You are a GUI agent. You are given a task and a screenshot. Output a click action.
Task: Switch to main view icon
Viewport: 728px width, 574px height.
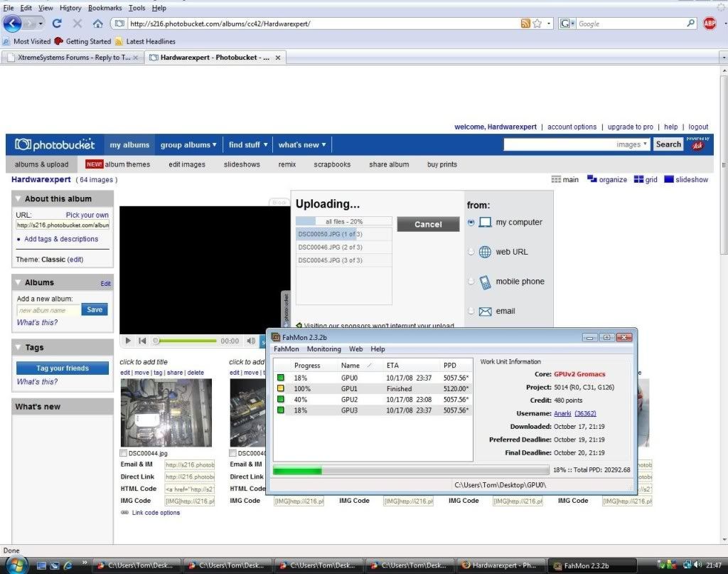556,179
